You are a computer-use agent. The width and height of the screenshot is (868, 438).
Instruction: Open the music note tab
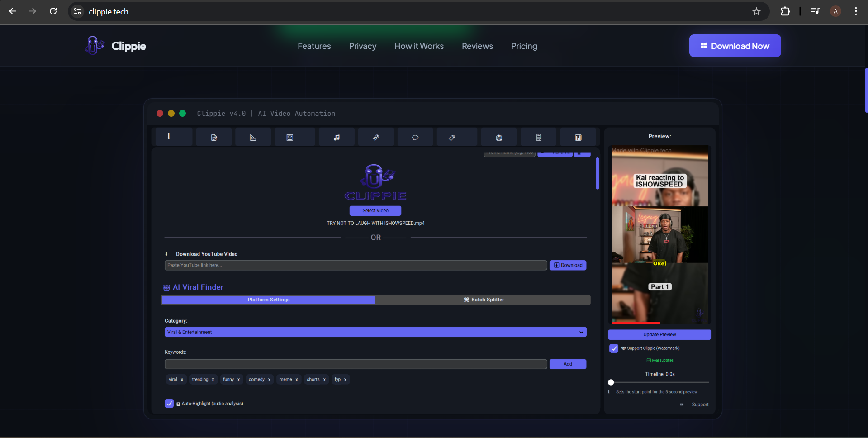point(337,137)
